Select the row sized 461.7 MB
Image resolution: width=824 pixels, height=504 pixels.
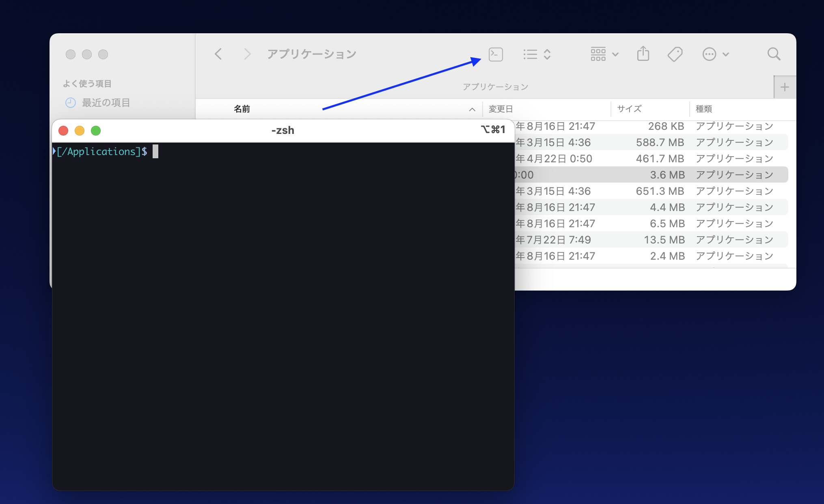click(651, 159)
